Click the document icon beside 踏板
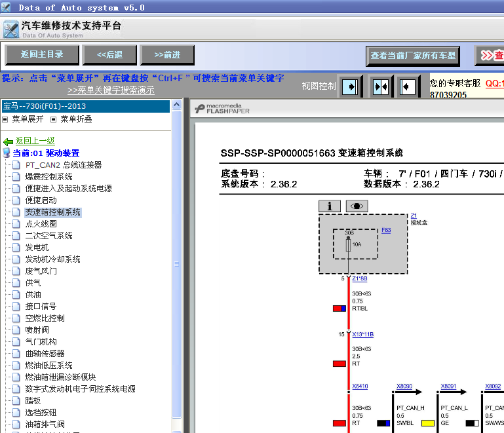Image resolution: width=504 pixels, height=433 pixels. [x=16, y=400]
